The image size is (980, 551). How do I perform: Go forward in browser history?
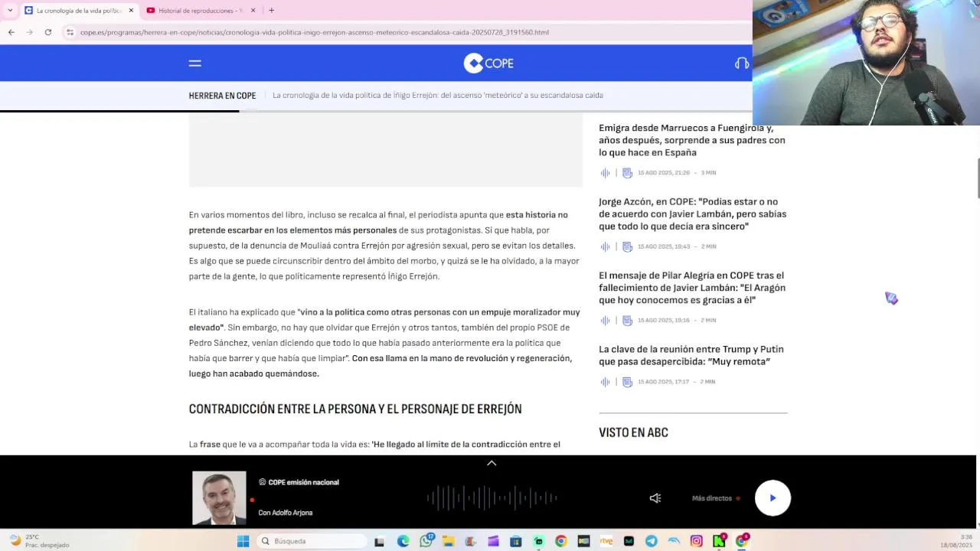(x=29, y=32)
